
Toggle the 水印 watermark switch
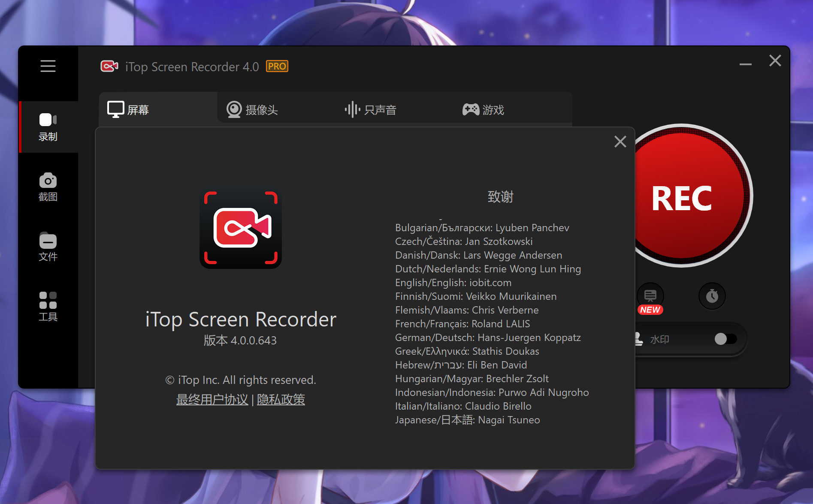725,339
